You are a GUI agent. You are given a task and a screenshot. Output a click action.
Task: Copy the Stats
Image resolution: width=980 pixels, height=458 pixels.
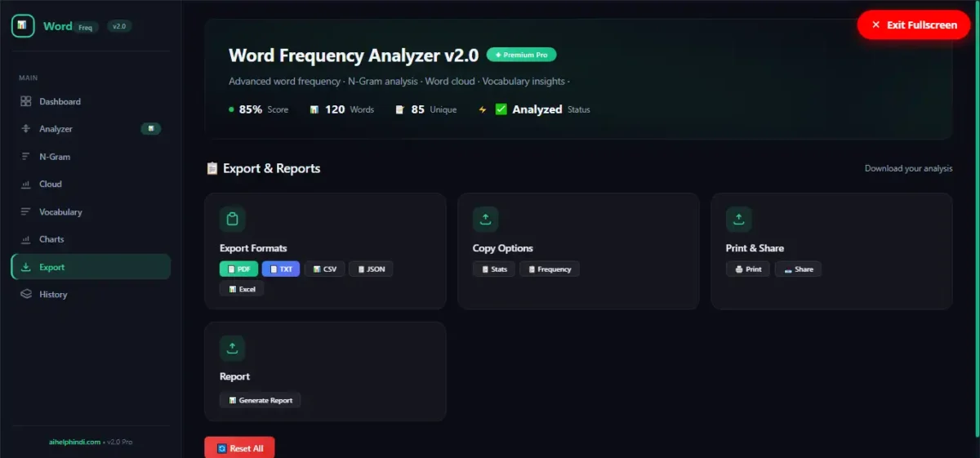[x=493, y=269]
